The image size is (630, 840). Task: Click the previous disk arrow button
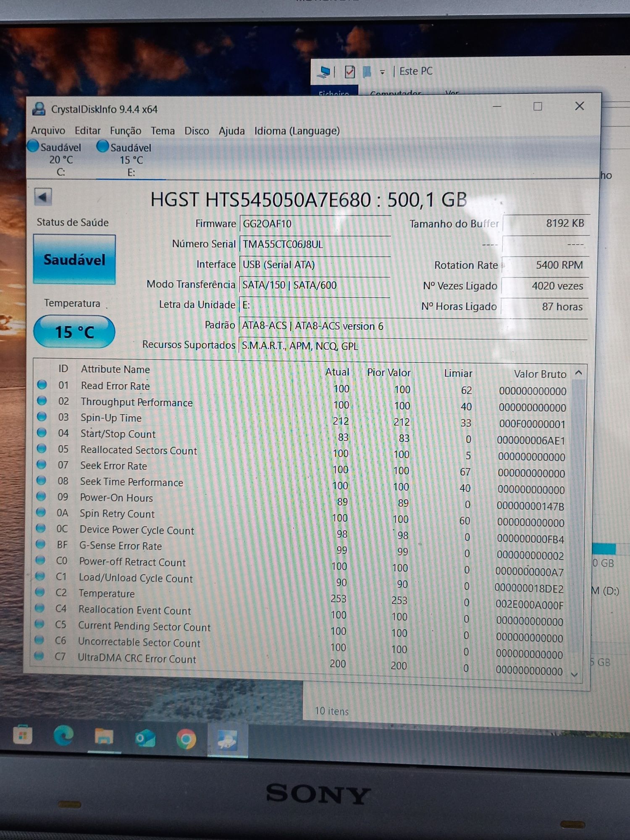pyautogui.click(x=43, y=197)
